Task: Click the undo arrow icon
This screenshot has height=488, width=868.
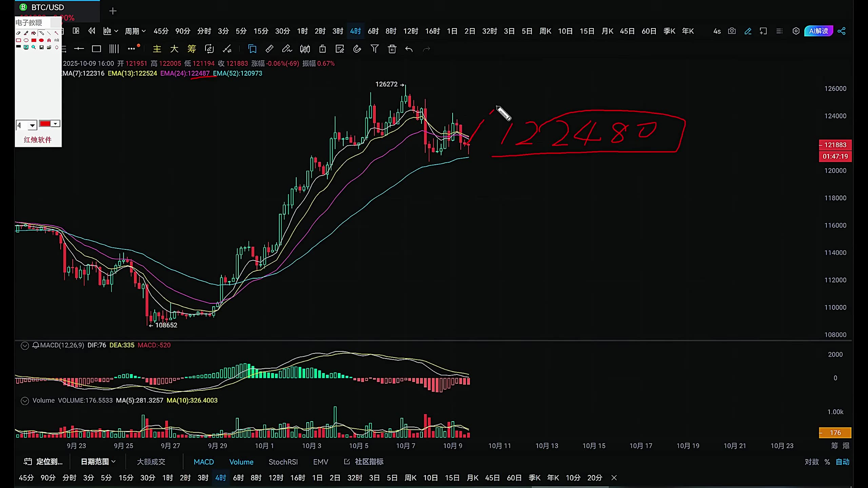Action: coord(409,49)
